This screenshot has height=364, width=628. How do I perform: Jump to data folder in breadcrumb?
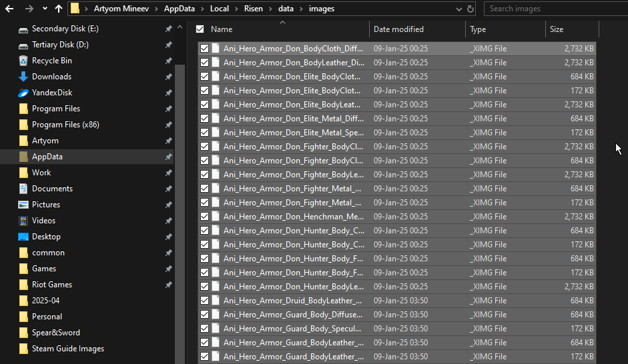(x=286, y=9)
